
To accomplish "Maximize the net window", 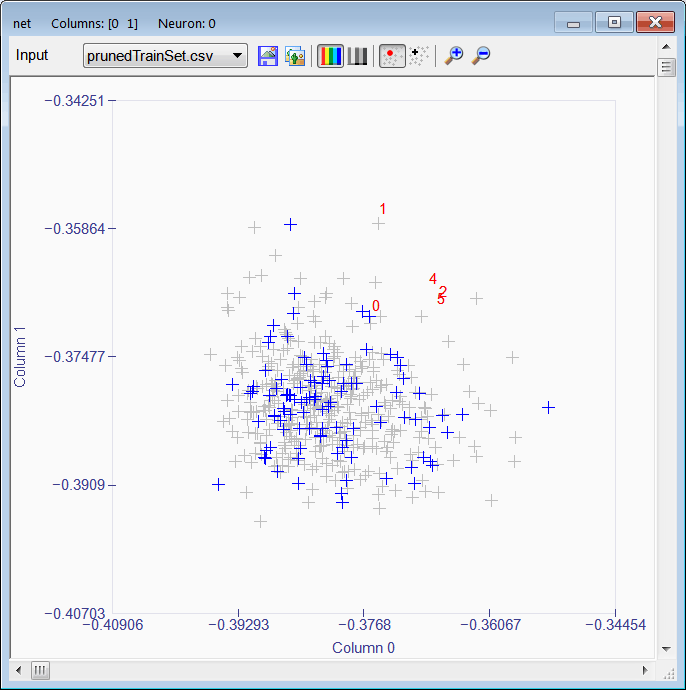I will click(614, 22).
